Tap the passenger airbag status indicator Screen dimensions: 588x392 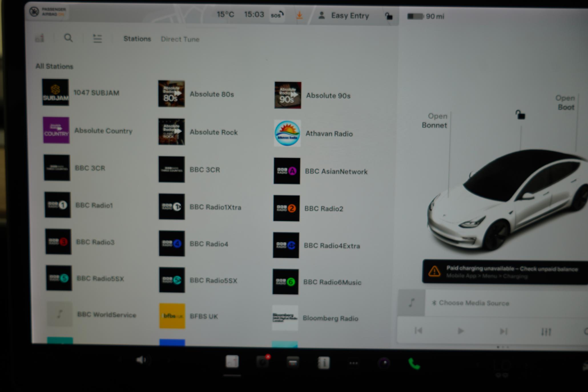48,12
